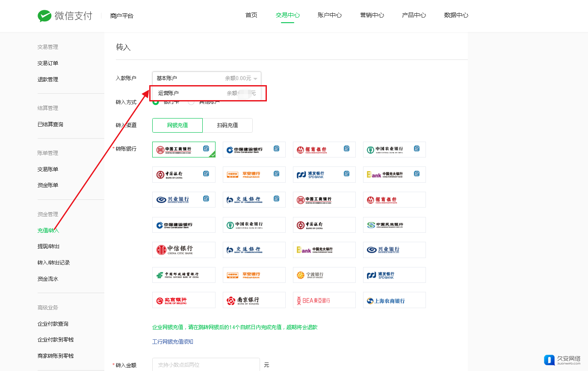Select enterprise 招商银行 with 企 badge
The height and width of the screenshot is (371, 588).
point(324,149)
